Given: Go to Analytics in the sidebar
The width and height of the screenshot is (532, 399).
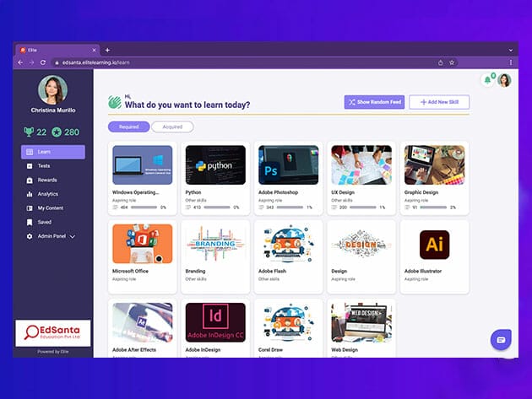Looking at the screenshot, I should [x=48, y=194].
